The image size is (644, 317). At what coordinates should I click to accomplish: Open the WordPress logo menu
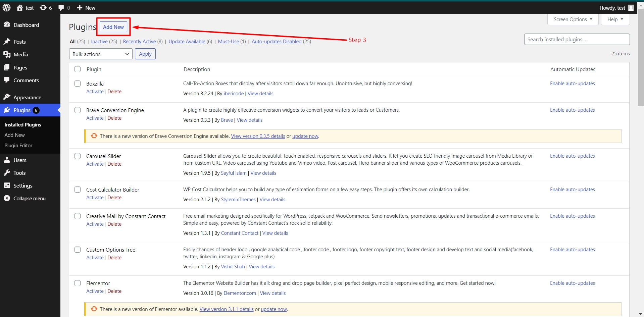pos(7,8)
